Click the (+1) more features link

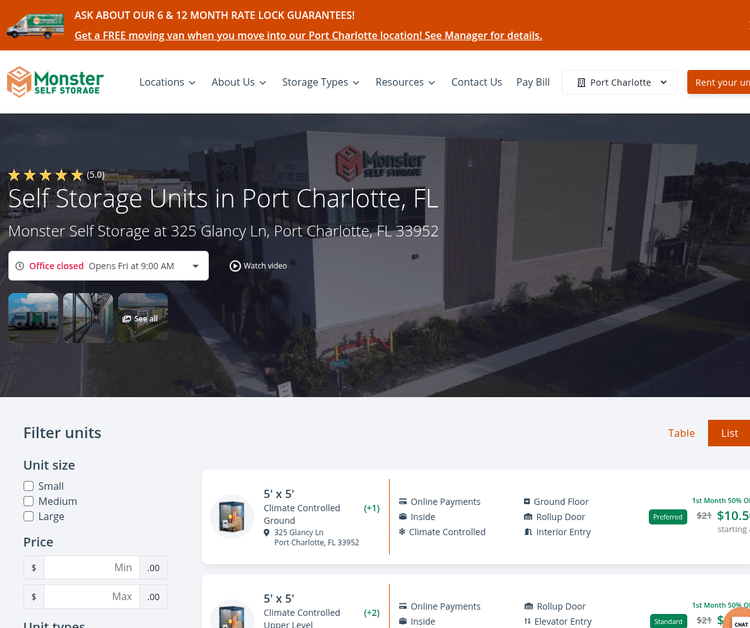coord(372,508)
